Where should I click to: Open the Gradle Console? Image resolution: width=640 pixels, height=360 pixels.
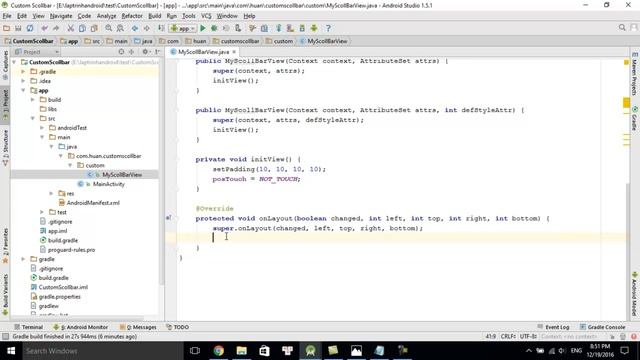point(603,327)
